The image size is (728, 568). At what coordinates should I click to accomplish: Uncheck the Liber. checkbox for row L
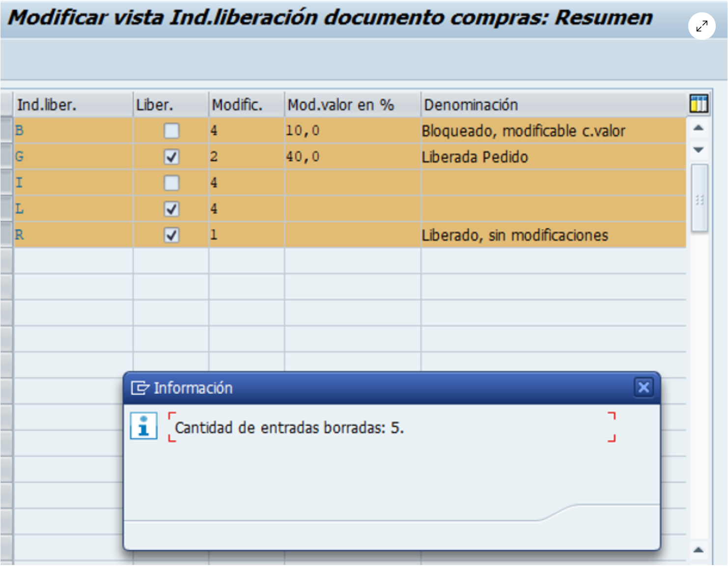pyautogui.click(x=171, y=209)
